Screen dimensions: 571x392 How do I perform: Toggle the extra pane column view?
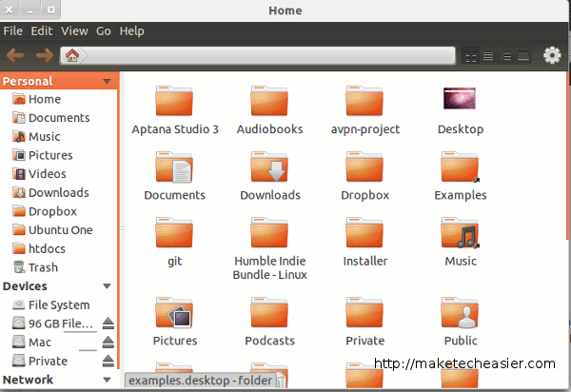pos(522,57)
